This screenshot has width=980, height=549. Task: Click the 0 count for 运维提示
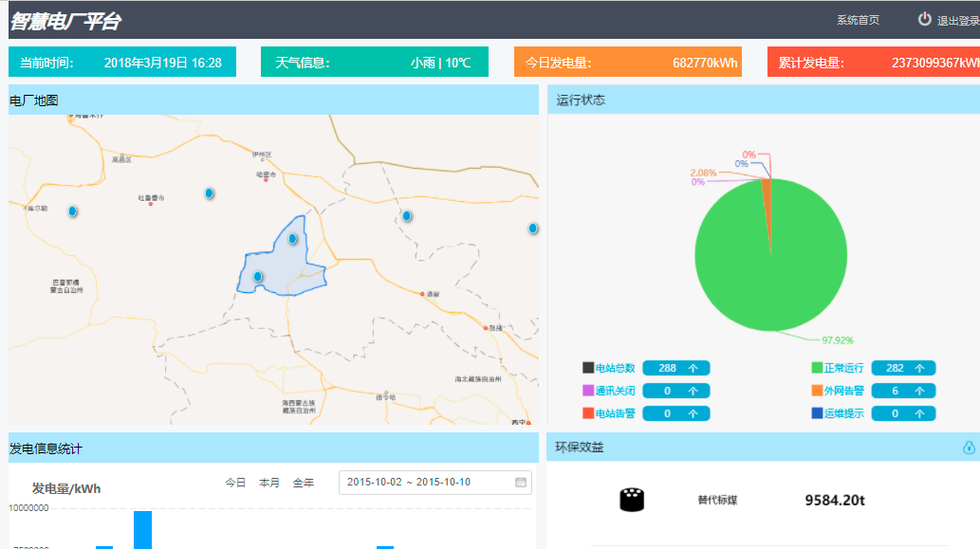click(x=895, y=413)
